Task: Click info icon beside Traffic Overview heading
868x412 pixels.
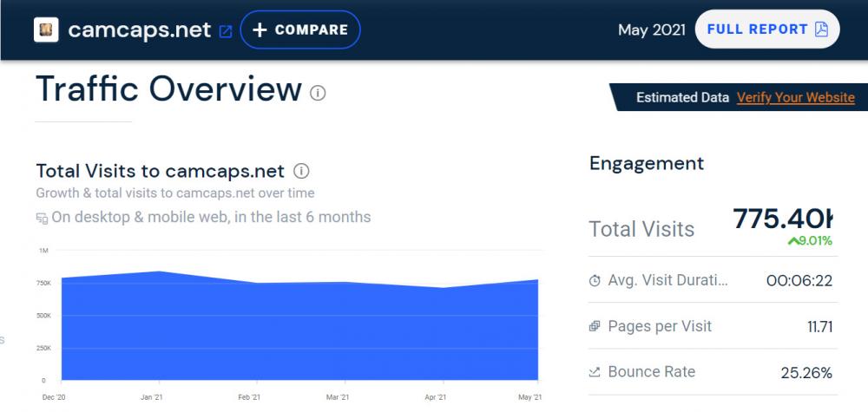Action: click(318, 93)
